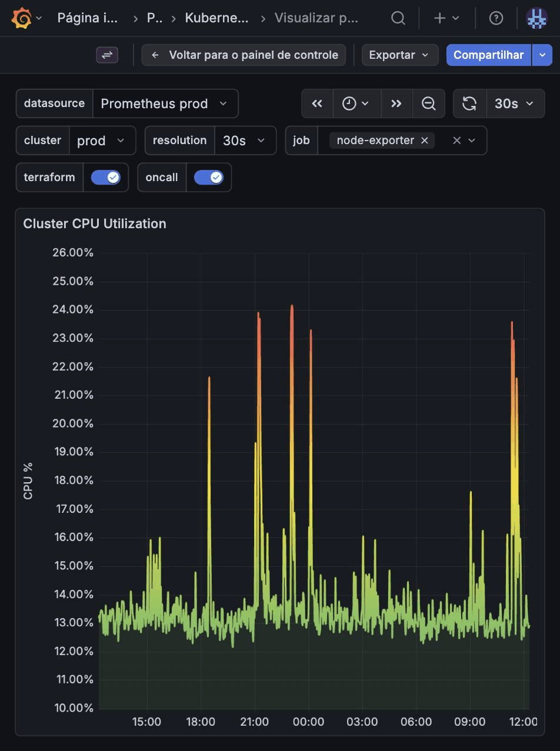
Task: Click the cluster variable label
Action: (42, 141)
